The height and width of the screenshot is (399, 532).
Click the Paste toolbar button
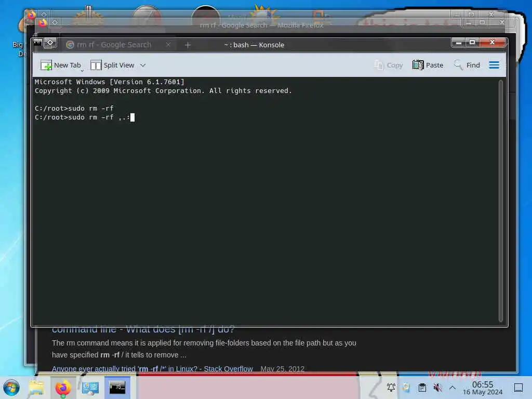tap(428, 65)
